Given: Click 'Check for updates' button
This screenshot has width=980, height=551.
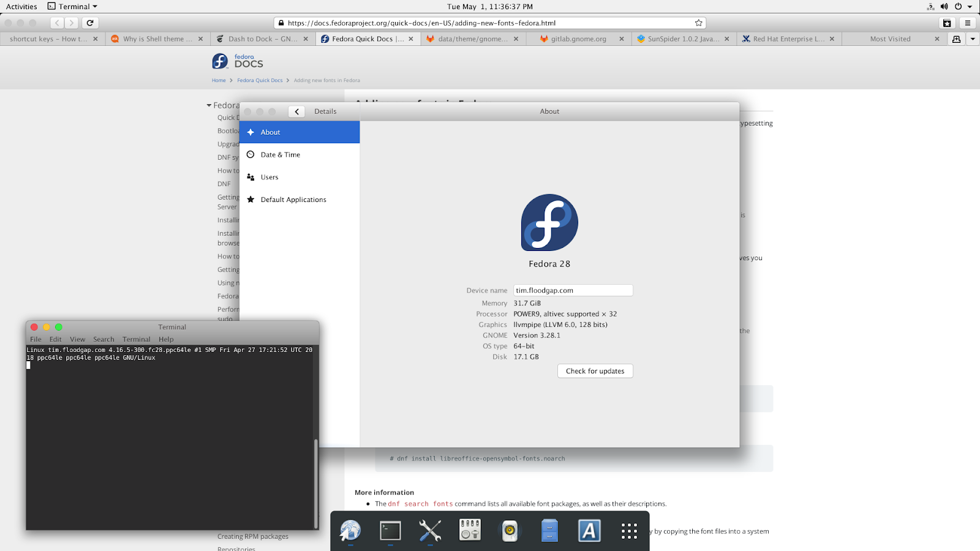Looking at the screenshot, I should [x=595, y=371].
